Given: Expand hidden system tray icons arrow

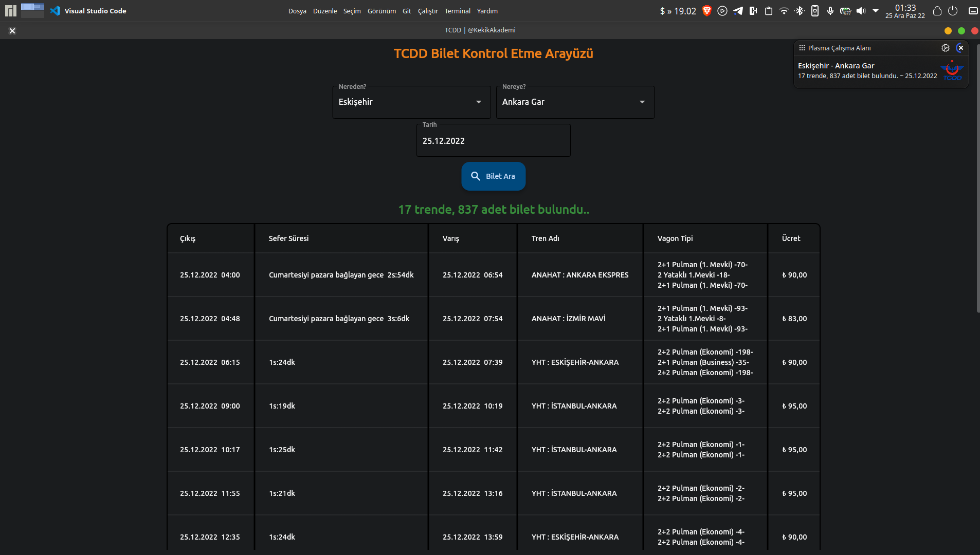Looking at the screenshot, I should [876, 11].
